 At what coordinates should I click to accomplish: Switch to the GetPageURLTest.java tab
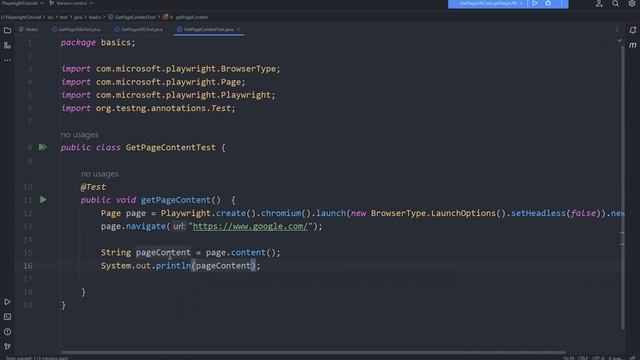tap(139, 29)
